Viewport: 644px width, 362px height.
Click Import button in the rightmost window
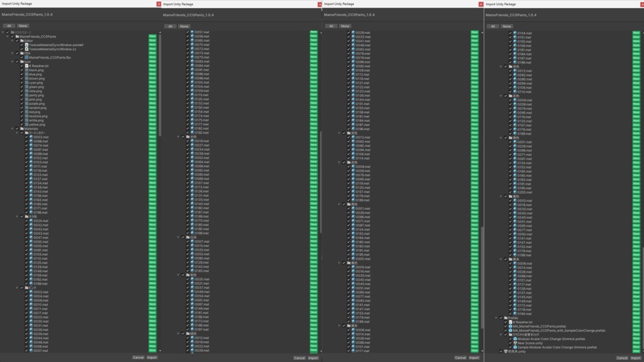[636, 358]
